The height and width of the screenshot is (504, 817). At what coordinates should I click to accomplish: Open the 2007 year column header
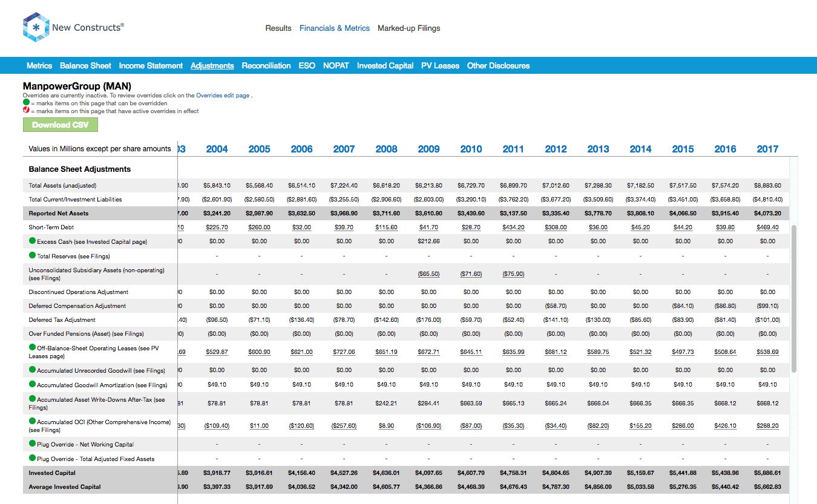point(344,149)
